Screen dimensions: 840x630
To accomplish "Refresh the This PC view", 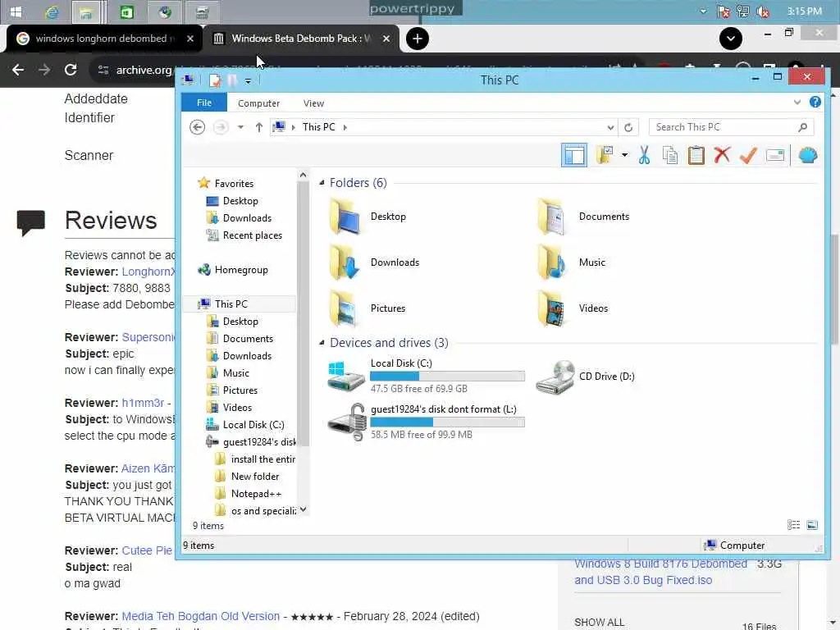I will tap(628, 127).
